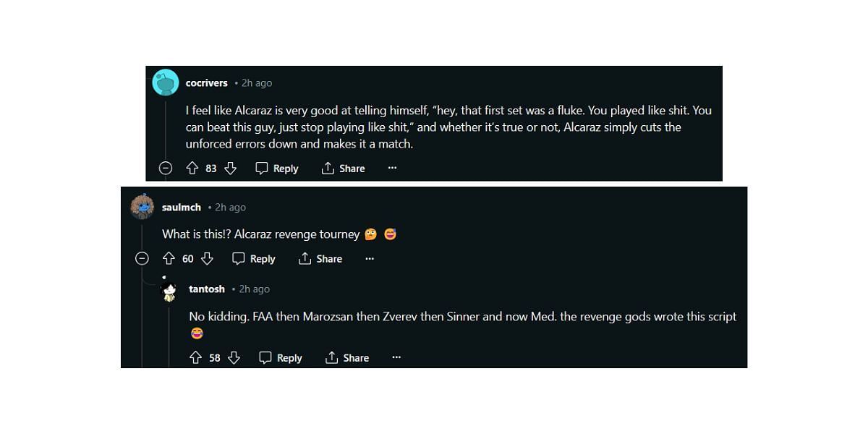The width and height of the screenshot is (868, 434).
Task: Collapse the cocrivers comment thread
Action: pyautogui.click(x=166, y=169)
